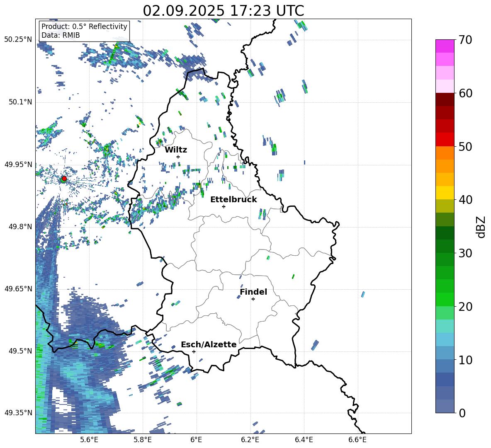The image size is (491, 448).
Task: Click latitude label '49.5°N'
Action: [x=20, y=351]
